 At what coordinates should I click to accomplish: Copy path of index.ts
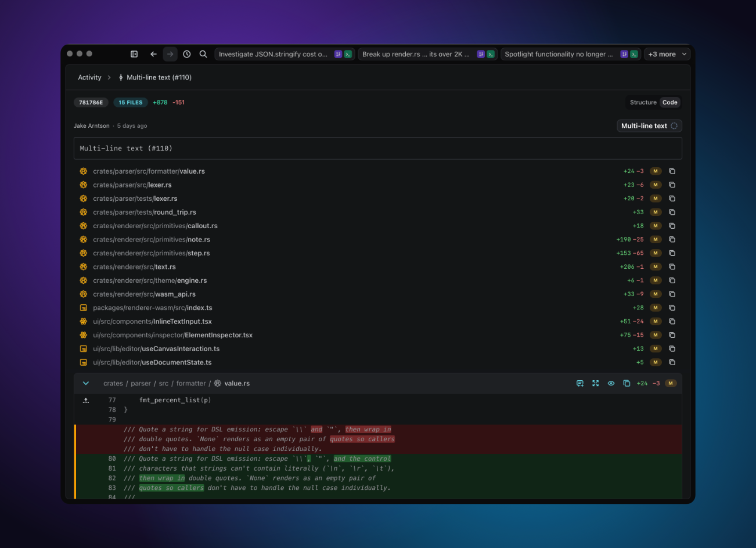(x=672, y=308)
